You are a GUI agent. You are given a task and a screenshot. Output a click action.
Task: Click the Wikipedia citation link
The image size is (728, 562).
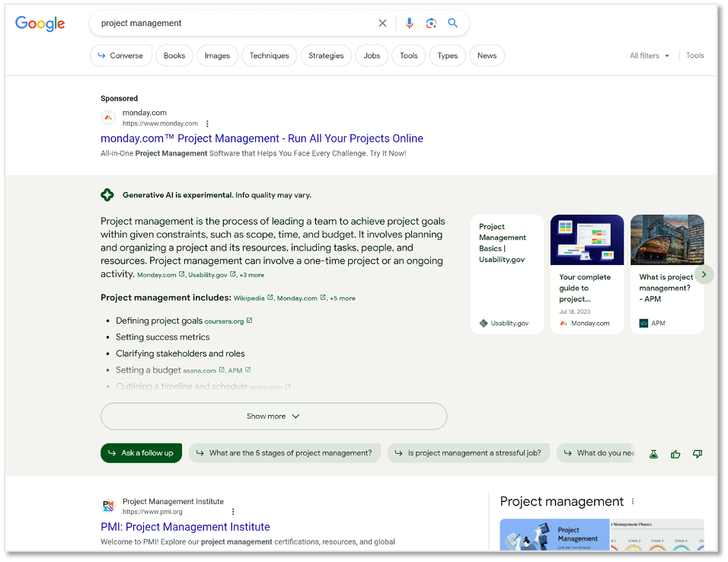(x=253, y=299)
